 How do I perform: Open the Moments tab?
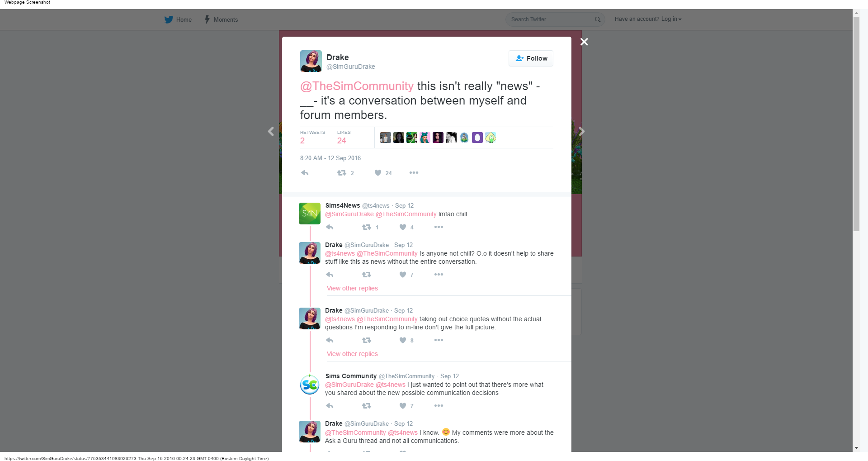pyautogui.click(x=221, y=19)
